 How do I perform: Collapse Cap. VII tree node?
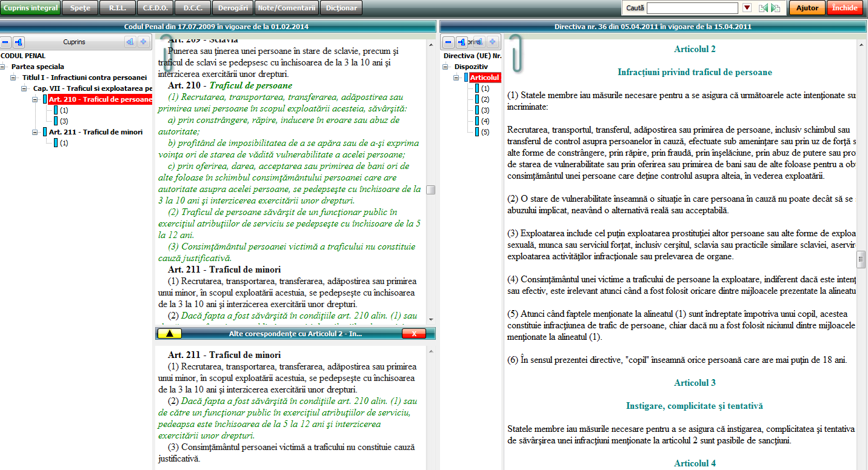[25, 88]
